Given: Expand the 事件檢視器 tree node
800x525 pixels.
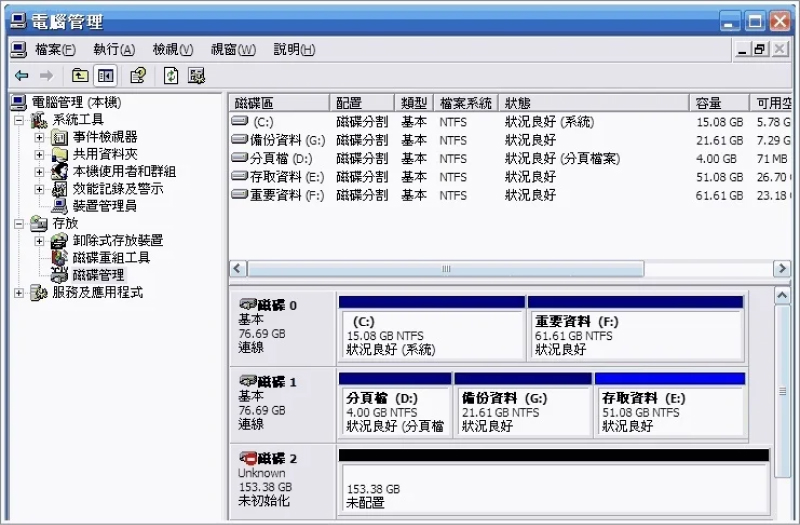Looking at the screenshot, I should click(x=39, y=137).
